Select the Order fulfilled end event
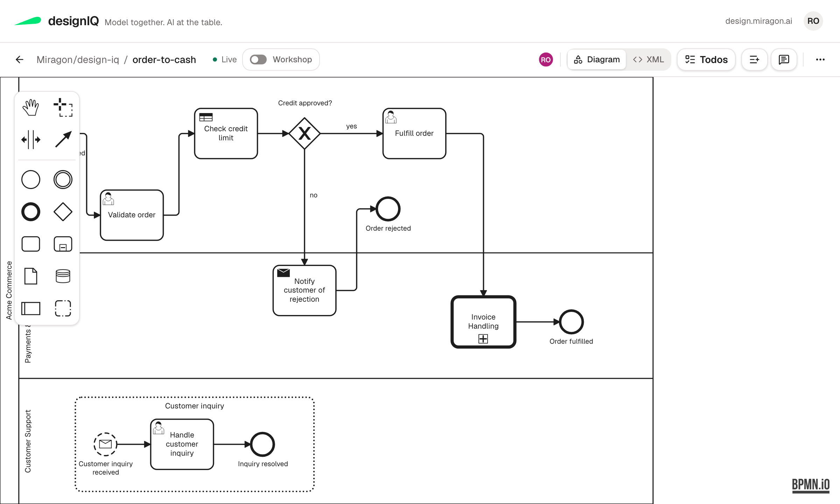 (x=571, y=322)
